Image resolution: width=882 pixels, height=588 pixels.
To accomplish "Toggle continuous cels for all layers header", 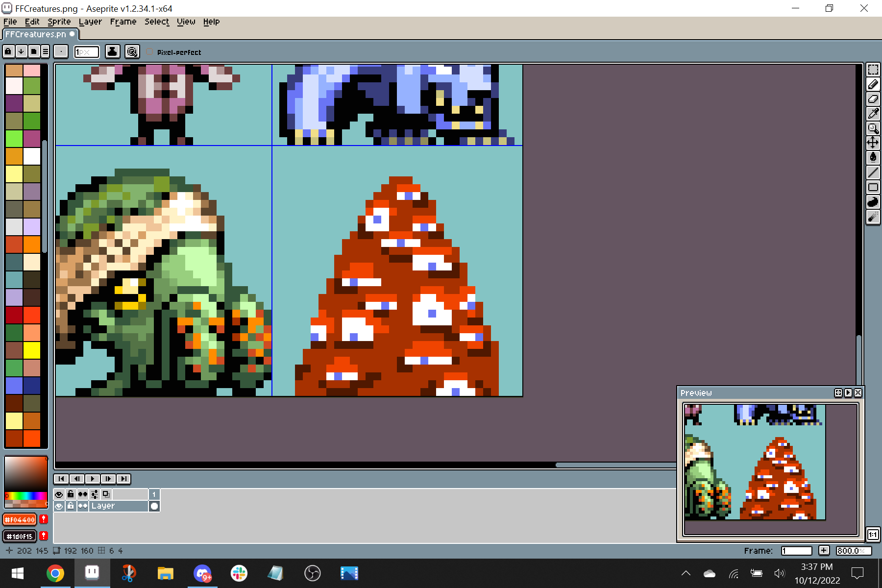I will click(82, 494).
